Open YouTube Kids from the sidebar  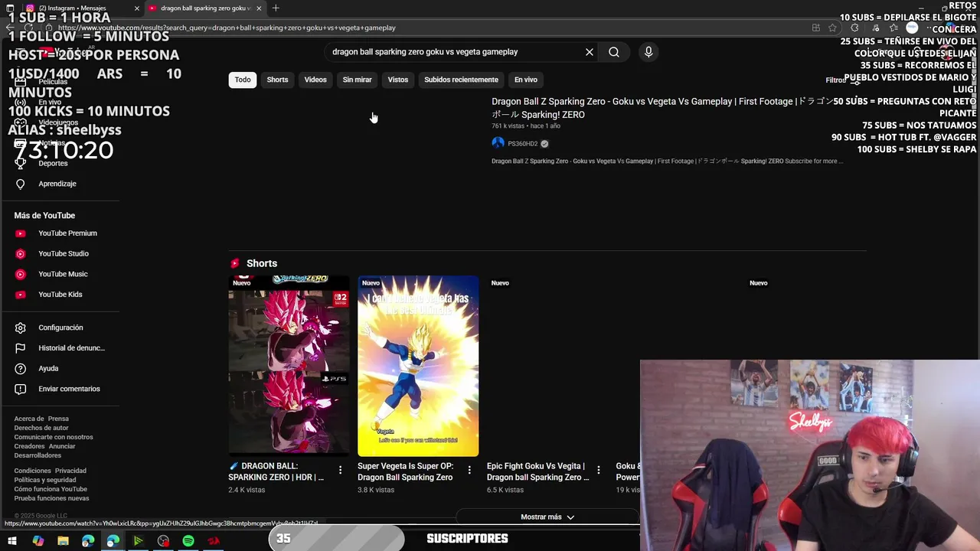[60, 295]
